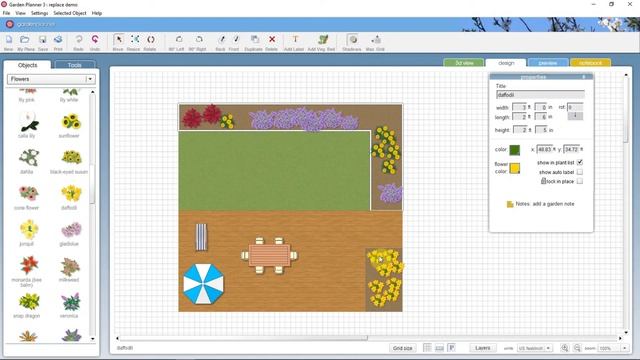Check show in plant list checkbox
The height and width of the screenshot is (360, 640).
[x=580, y=162]
